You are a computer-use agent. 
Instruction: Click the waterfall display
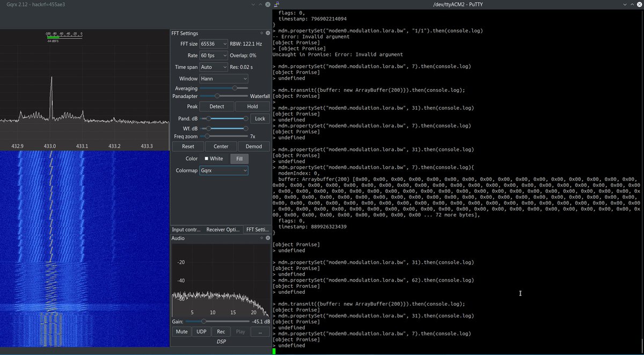[85, 249]
